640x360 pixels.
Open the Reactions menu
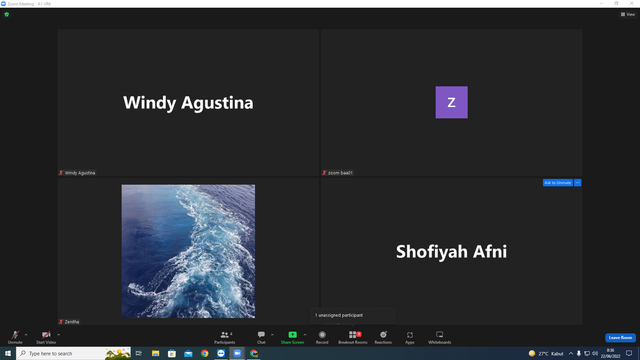[x=383, y=337]
